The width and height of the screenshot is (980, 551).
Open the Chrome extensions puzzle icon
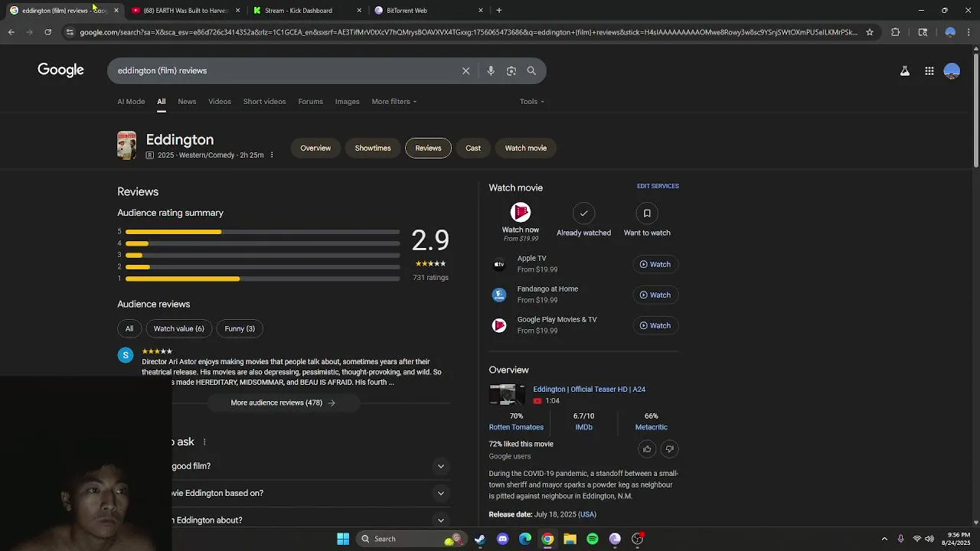pos(895,32)
